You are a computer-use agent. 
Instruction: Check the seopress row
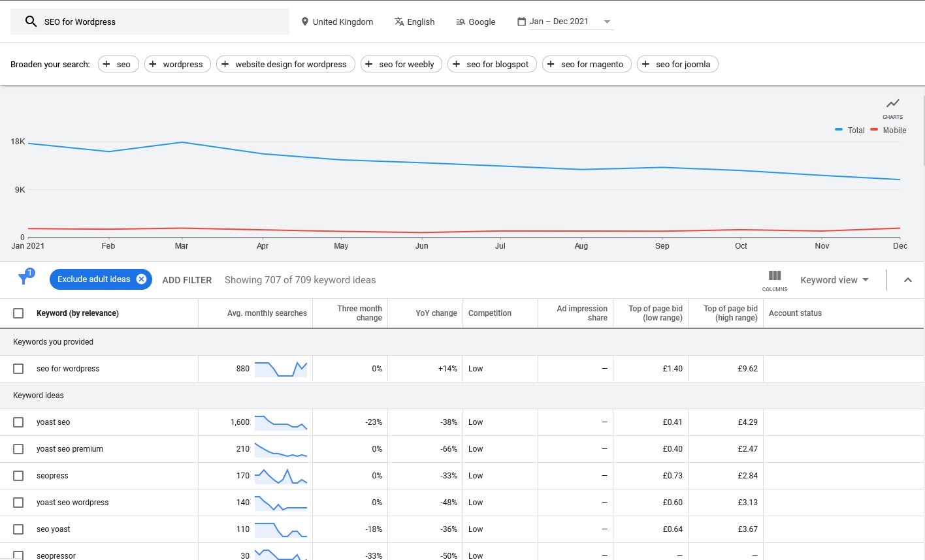18,476
